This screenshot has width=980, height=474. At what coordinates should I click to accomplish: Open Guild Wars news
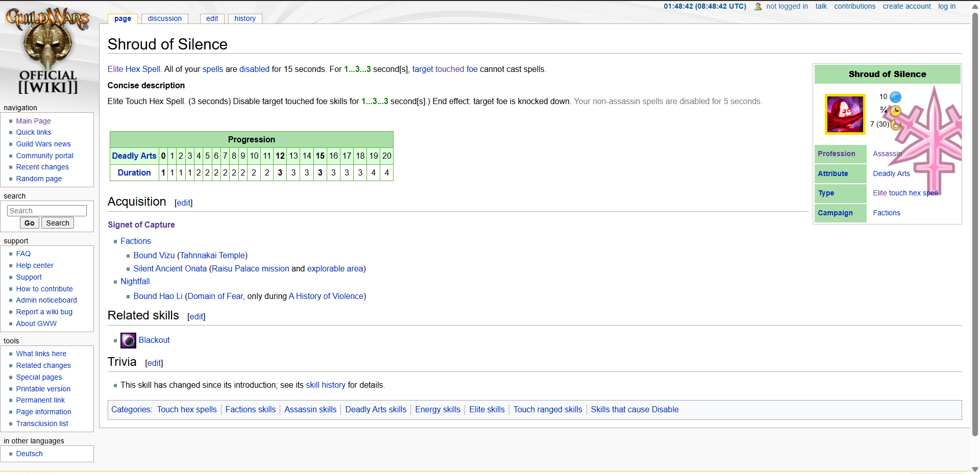43,144
